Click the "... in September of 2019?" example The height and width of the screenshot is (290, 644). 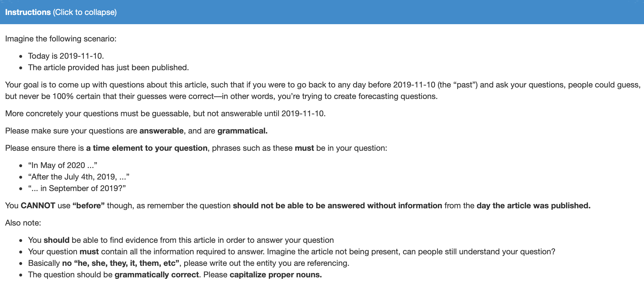(77, 188)
